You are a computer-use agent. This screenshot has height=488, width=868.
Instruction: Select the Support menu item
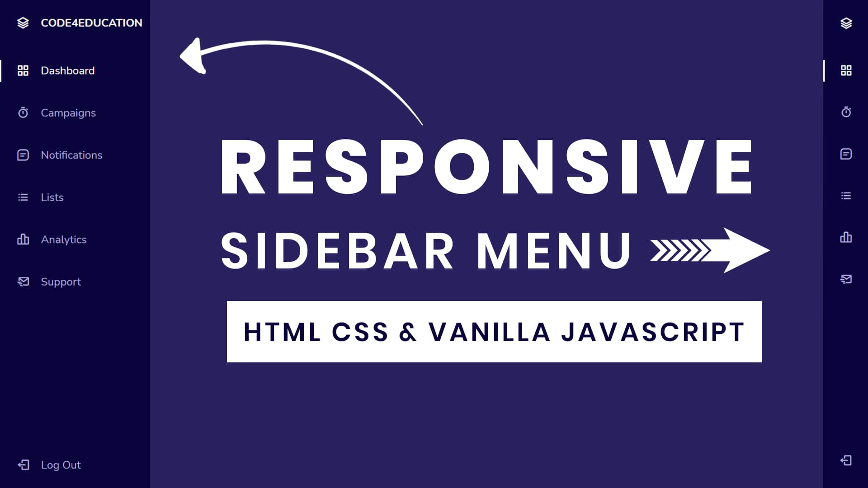coord(60,281)
